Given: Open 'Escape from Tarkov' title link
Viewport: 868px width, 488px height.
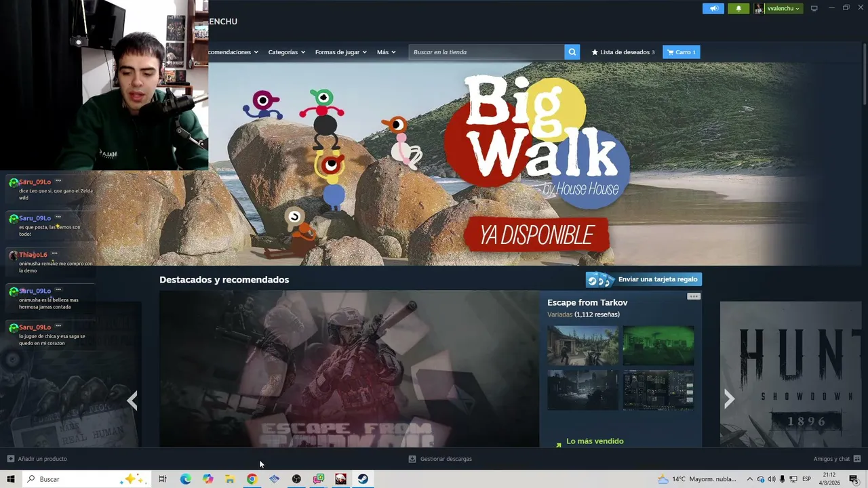Looking at the screenshot, I should pyautogui.click(x=587, y=302).
